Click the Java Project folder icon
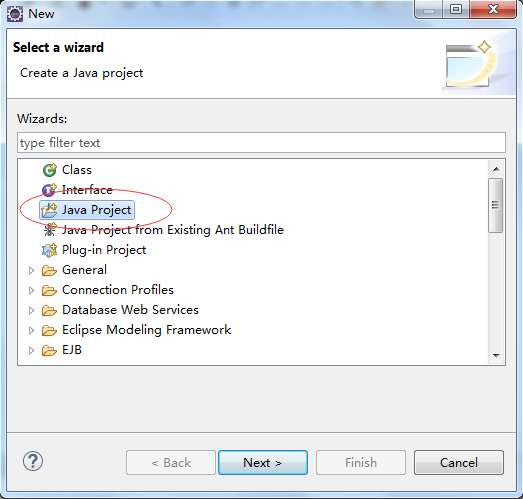Viewport: 523px width, 499px height. point(49,210)
